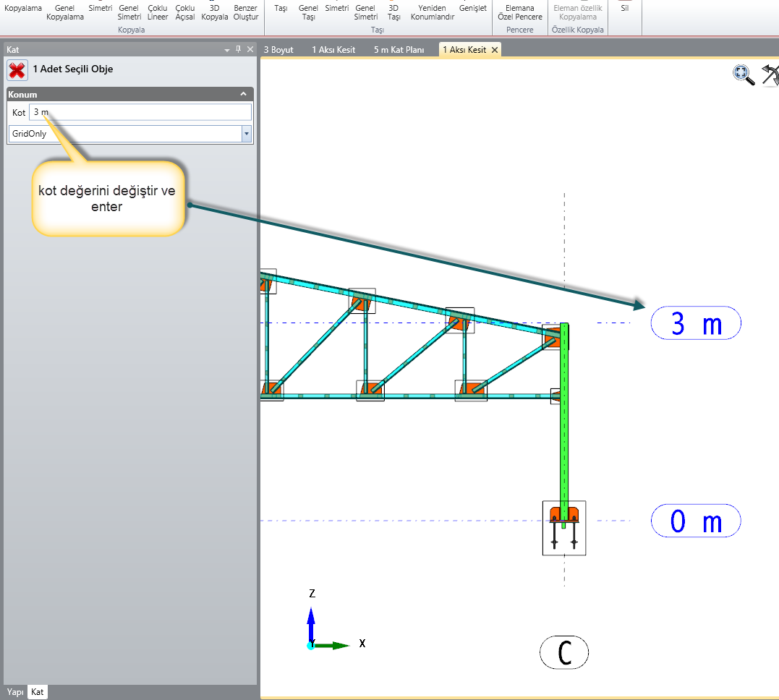Image resolution: width=779 pixels, height=700 pixels.
Task: Click the Elemana Özel Pencere button
Action: point(520,12)
